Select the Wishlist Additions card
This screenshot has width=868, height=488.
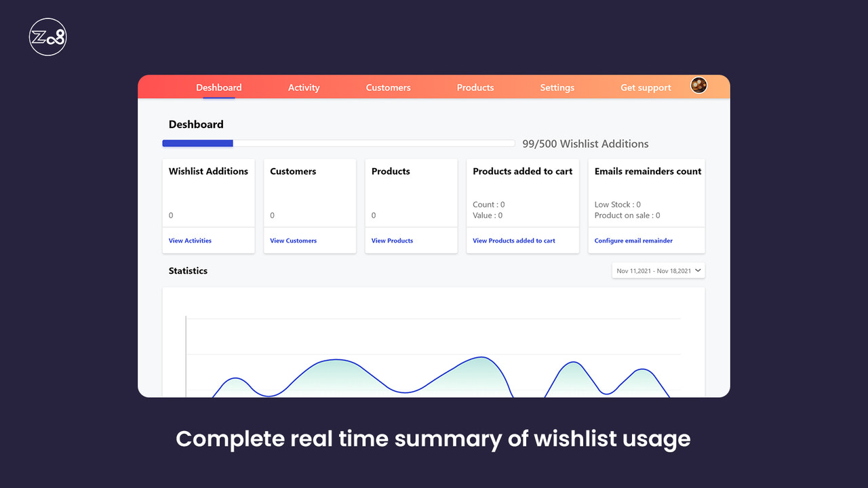click(x=208, y=193)
